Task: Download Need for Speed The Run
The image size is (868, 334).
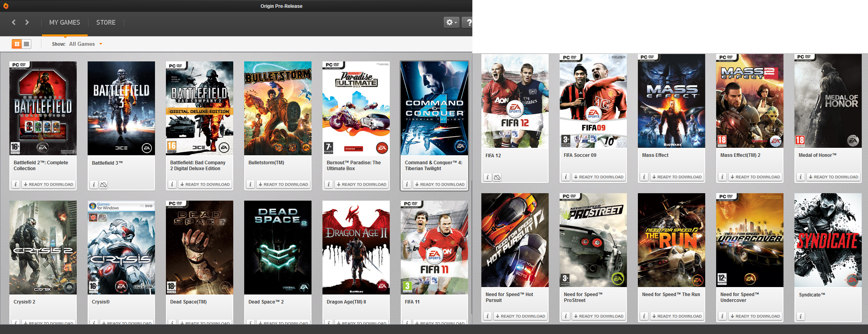Action: pos(677,316)
